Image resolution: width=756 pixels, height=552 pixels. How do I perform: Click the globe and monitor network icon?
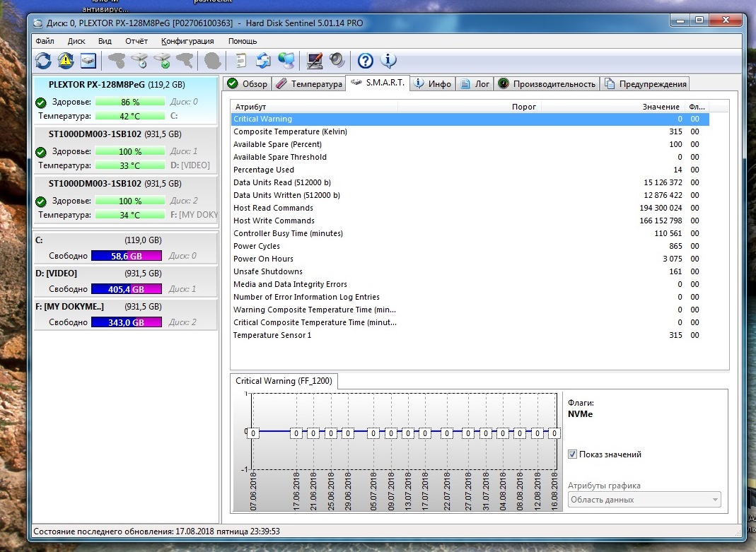pos(286,61)
